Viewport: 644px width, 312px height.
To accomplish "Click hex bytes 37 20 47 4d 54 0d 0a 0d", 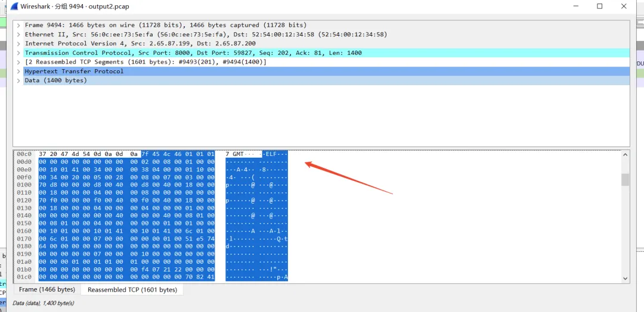I will click(80, 154).
